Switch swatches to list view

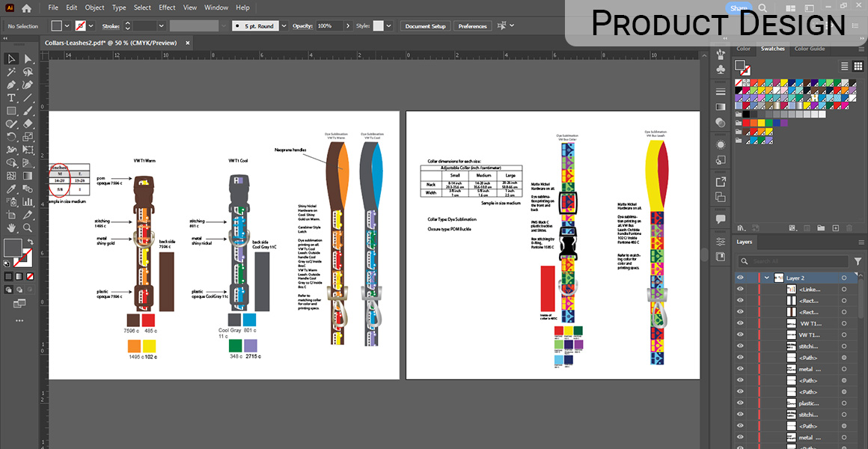844,66
